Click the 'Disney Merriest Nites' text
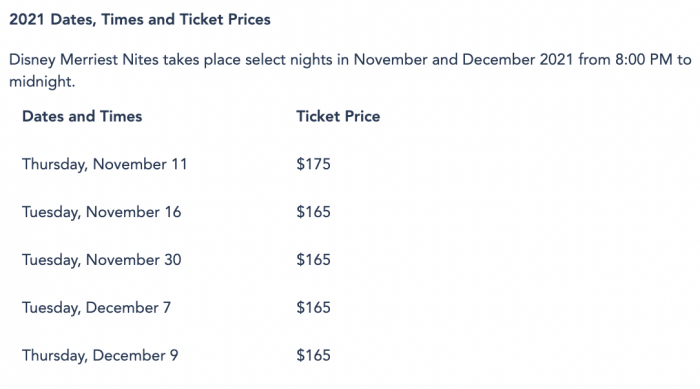Viewport: 700px width, 389px height. (84, 60)
